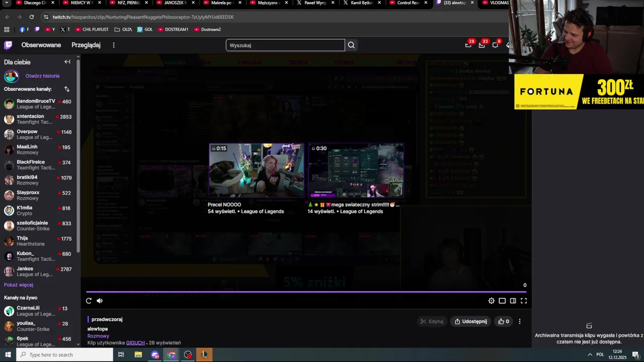Open the notification icon showing 28
This screenshot has width=644, height=362.
468,45
